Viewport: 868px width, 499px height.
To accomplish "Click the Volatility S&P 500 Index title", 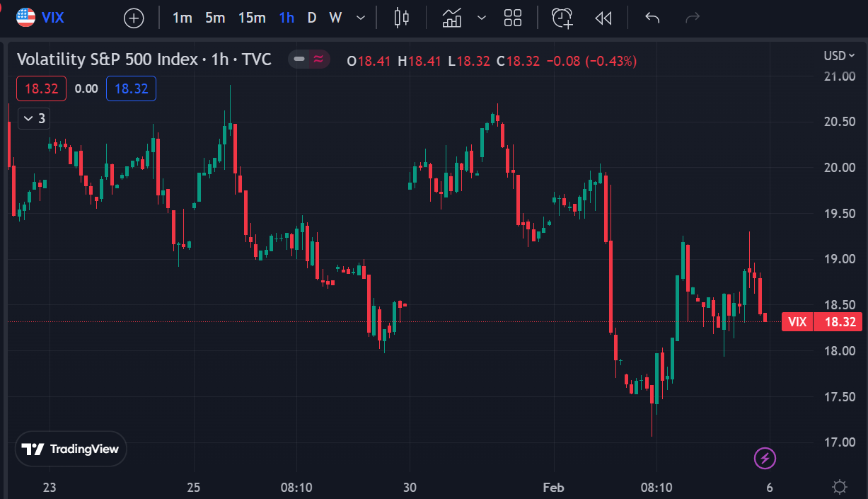I will coord(107,59).
